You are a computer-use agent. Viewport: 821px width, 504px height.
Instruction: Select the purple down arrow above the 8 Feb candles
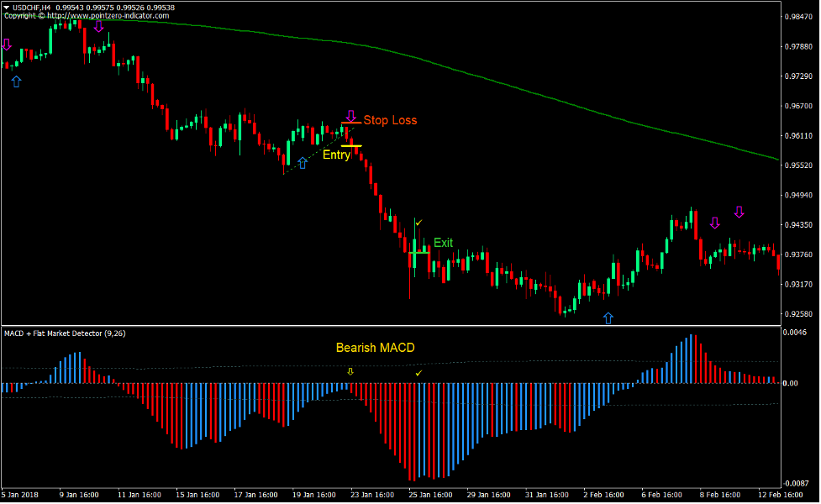point(713,223)
